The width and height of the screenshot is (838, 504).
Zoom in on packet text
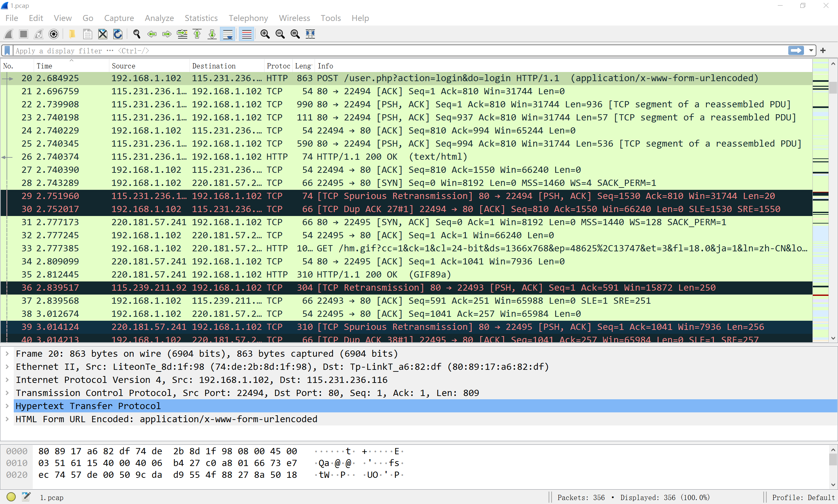[x=265, y=34]
